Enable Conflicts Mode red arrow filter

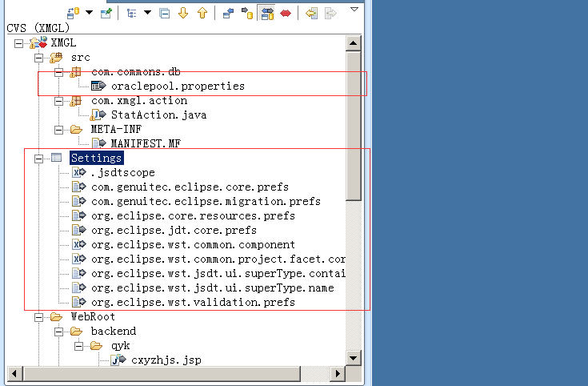click(x=286, y=14)
